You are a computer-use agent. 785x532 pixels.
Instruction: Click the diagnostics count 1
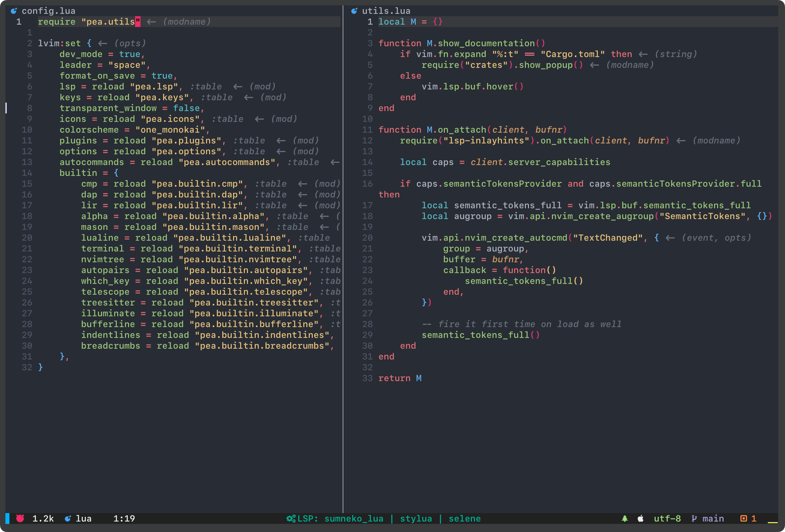point(754,518)
